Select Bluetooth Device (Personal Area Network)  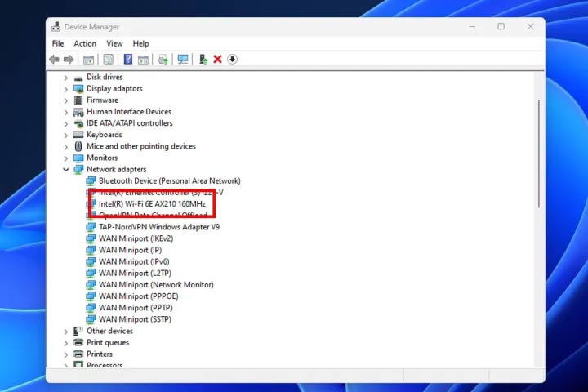(169, 180)
